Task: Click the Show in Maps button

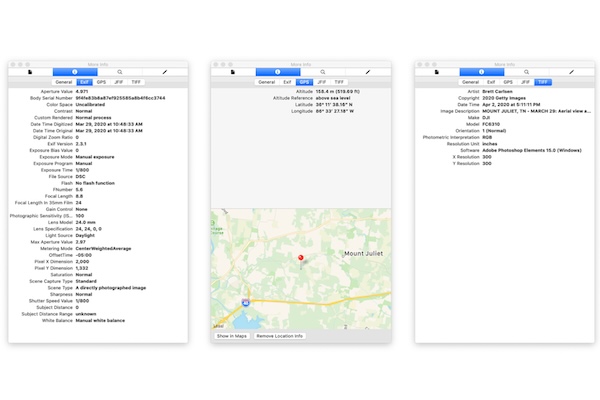Action: [x=232, y=336]
